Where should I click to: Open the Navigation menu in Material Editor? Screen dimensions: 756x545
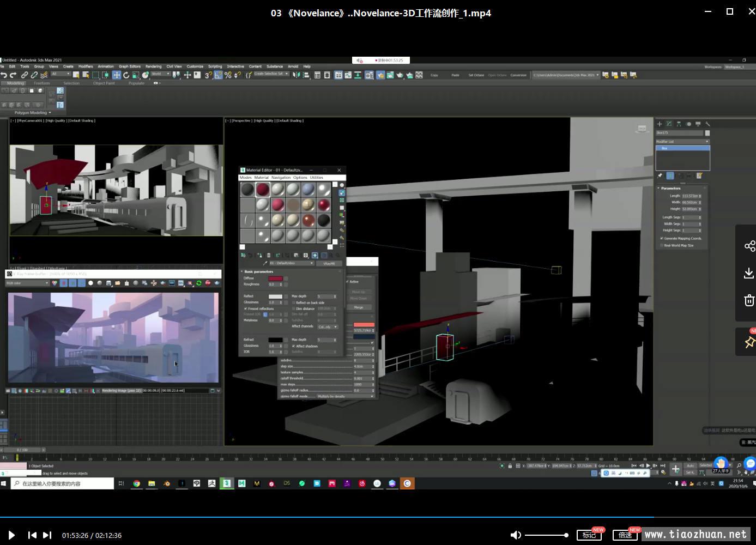click(281, 177)
